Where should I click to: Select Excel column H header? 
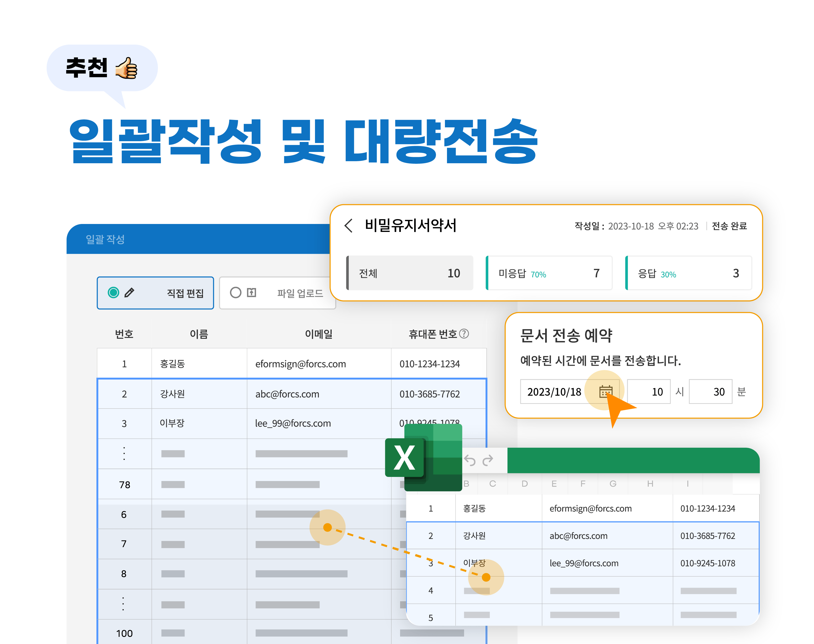tap(650, 484)
